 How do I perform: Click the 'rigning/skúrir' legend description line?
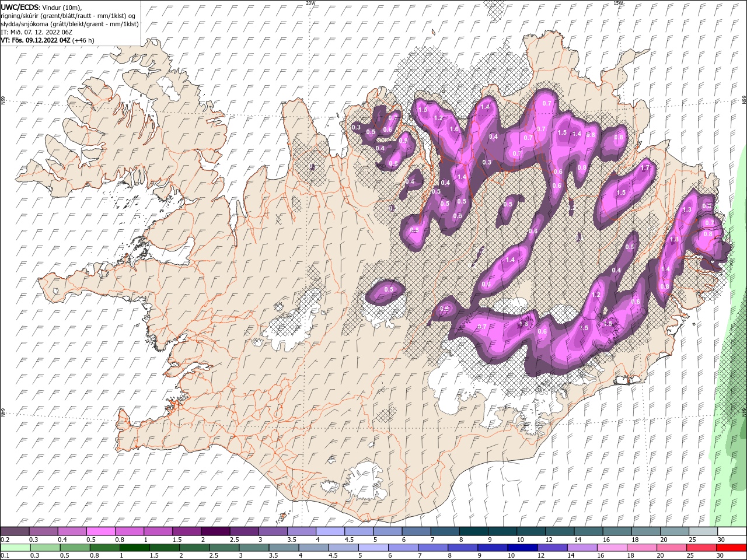[68, 16]
